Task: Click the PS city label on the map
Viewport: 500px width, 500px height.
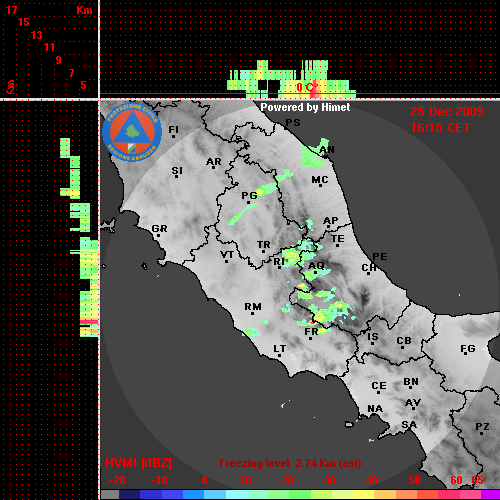Action: click(x=293, y=123)
